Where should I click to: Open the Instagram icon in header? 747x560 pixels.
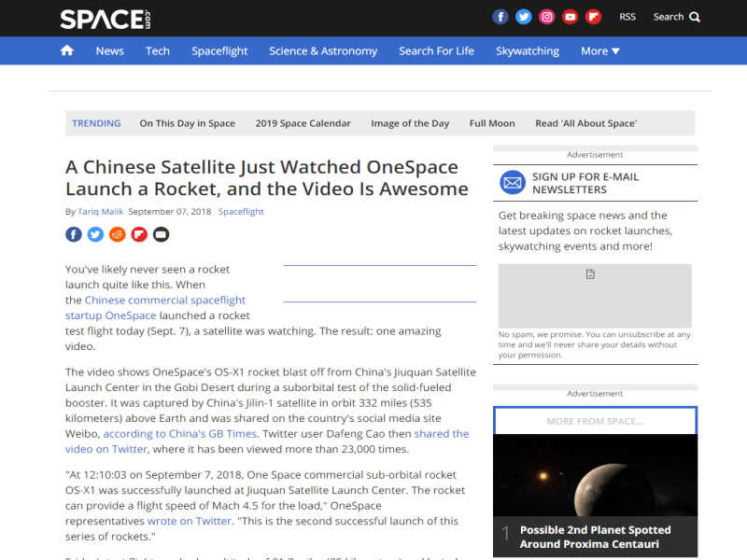click(547, 17)
